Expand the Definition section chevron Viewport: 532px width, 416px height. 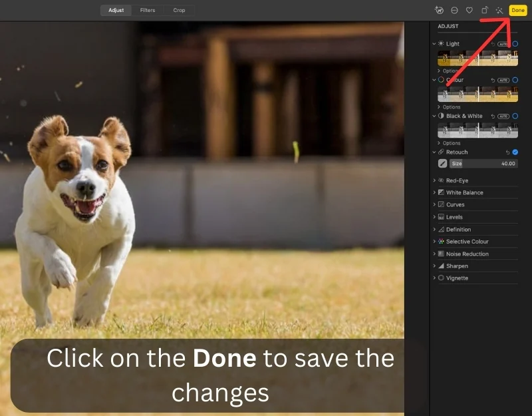click(x=434, y=229)
